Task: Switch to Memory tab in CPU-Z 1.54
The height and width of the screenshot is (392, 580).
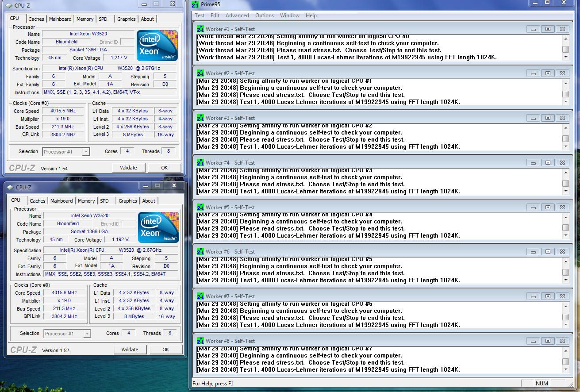Action: pyautogui.click(x=85, y=19)
